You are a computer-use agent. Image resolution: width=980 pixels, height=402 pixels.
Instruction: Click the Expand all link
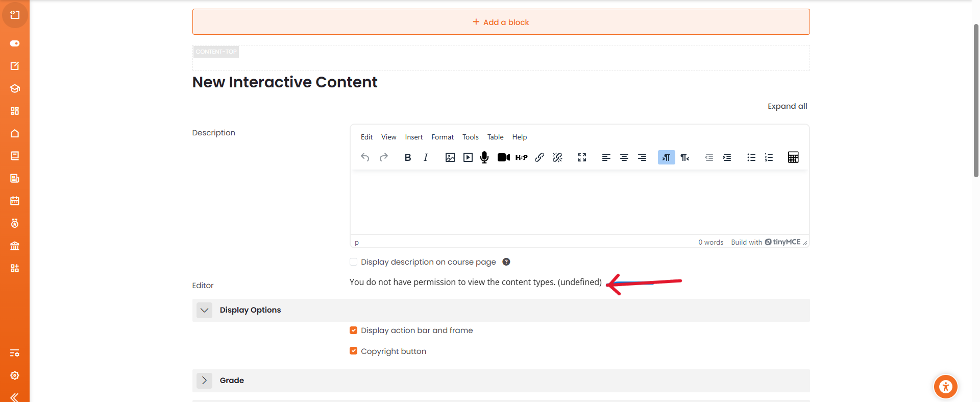787,106
